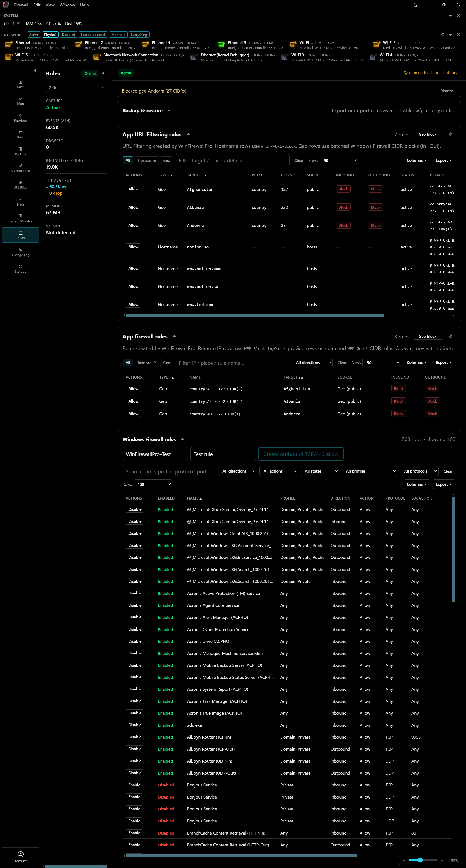Image resolution: width=466 pixels, height=868 pixels.
Task: Collapse the App URL Filtering rules section
Action: coord(188,134)
